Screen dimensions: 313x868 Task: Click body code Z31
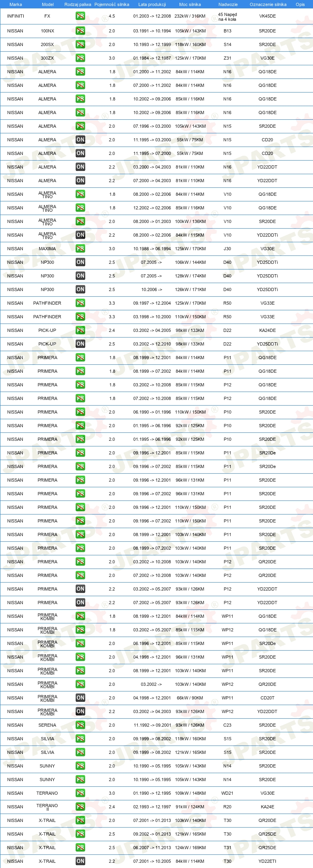227,58
